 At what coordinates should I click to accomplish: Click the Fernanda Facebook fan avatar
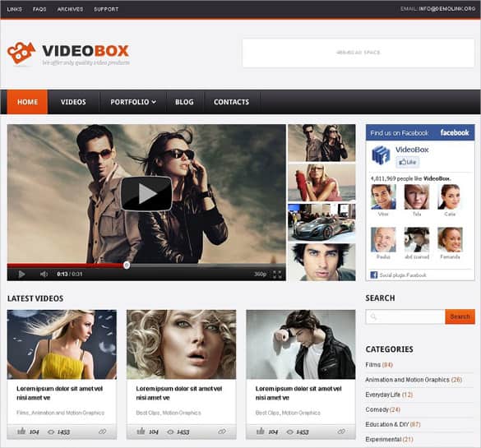[450, 239]
